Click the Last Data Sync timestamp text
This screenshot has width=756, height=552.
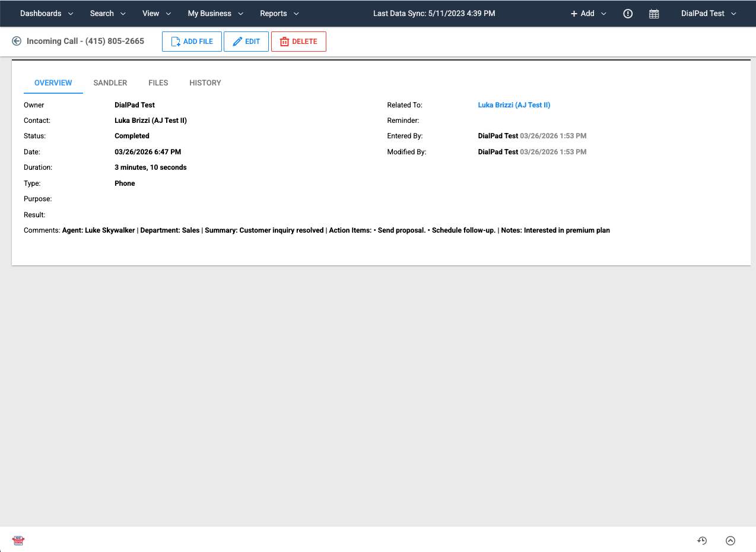(434, 14)
